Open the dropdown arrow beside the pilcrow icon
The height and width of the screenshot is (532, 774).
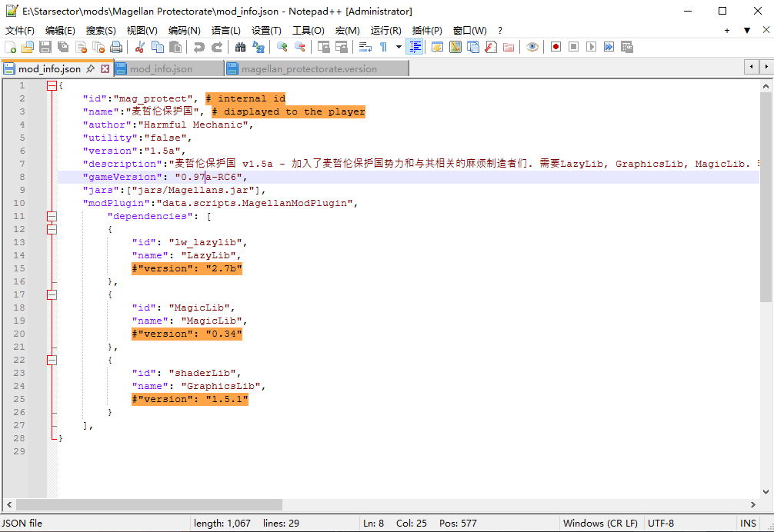coord(399,47)
